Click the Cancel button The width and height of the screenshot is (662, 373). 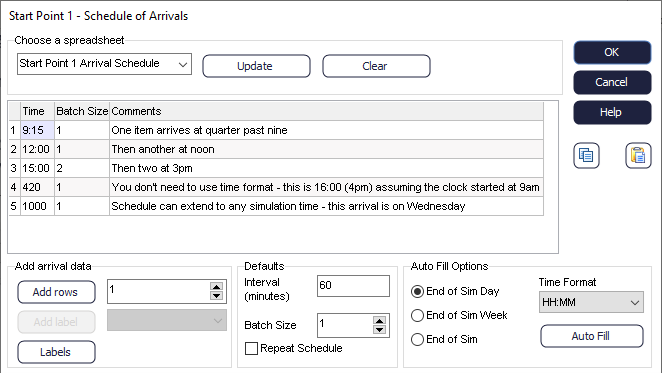tap(612, 82)
